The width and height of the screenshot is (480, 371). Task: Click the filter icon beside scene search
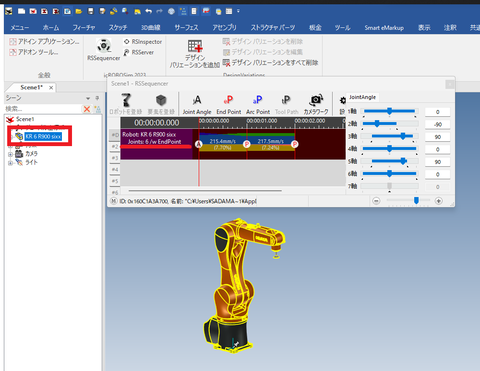pos(98,109)
